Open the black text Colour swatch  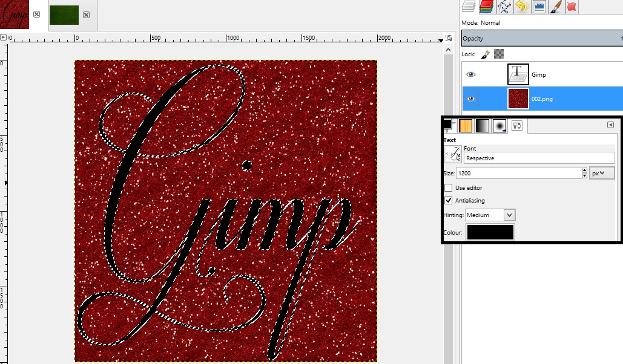click(x=490, y=232)
